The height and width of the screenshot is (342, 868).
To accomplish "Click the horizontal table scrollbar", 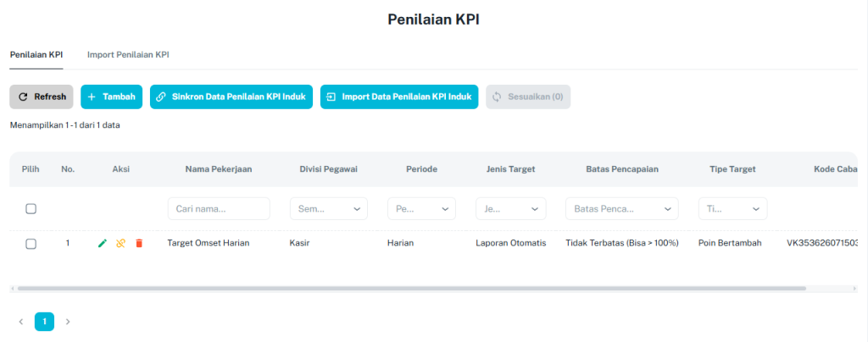I will (412, 289).
